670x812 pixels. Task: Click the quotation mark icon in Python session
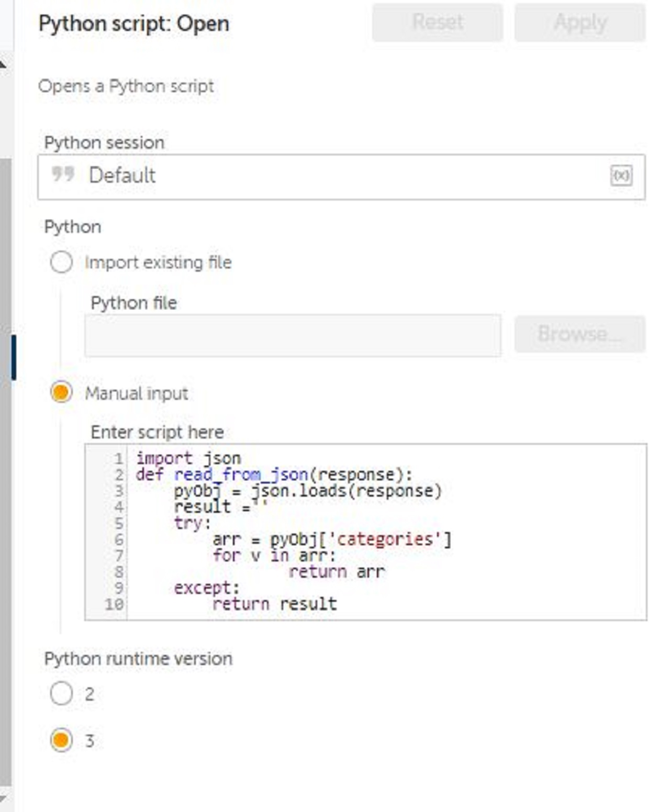pos(63,174)
